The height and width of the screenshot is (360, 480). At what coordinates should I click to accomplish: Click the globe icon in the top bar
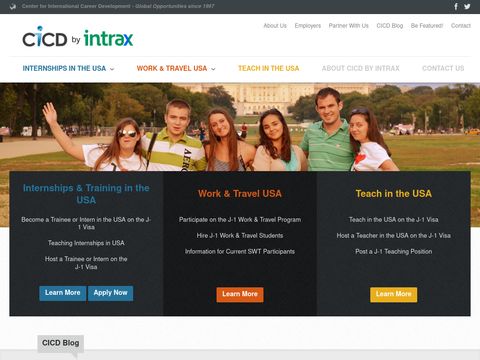[x=13, y=6]
